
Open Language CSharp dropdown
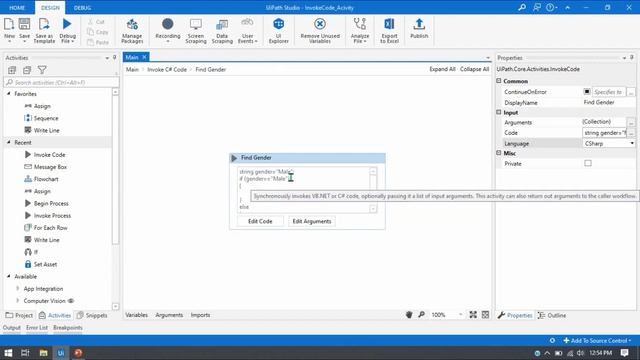[632, 144]
